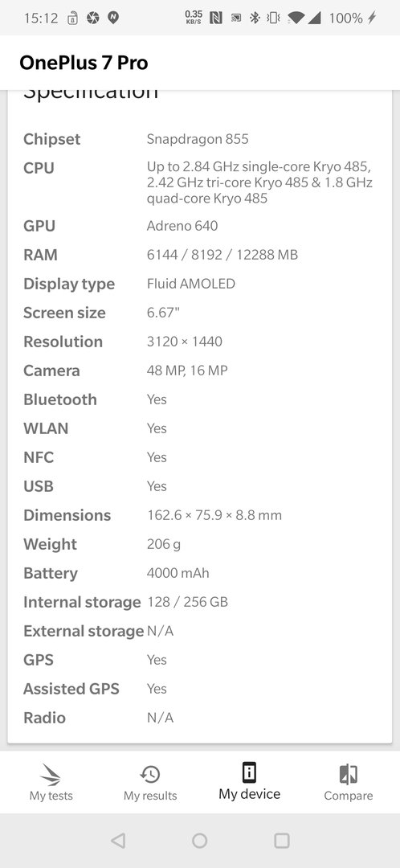Select the Adreno 640 GPU value
Image resolution: width=400 pixels, height=868 pixels.
coord(182,225)
